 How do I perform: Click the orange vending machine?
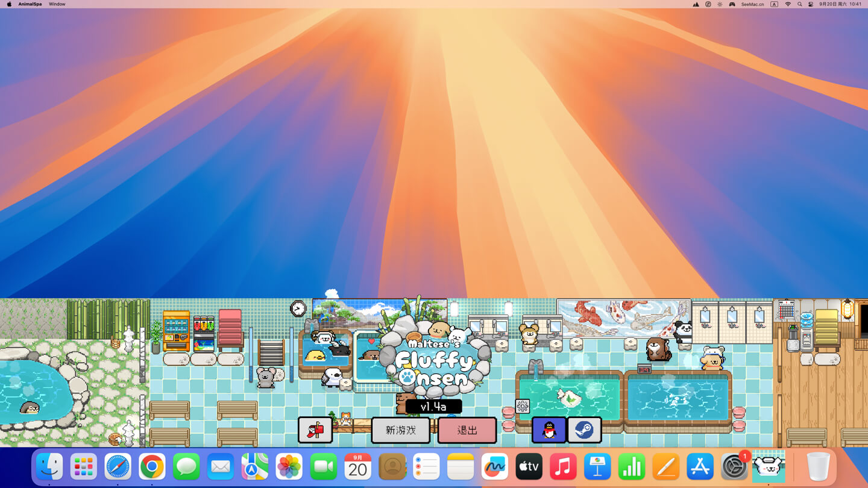(176, 330)
